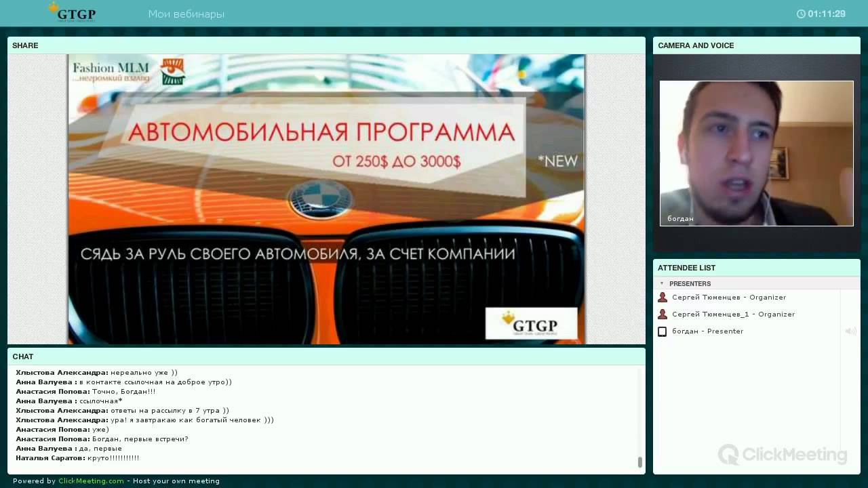Click the GTGP logo in header
Viewport: 868px width, 488px height.
tap(72, 12)
